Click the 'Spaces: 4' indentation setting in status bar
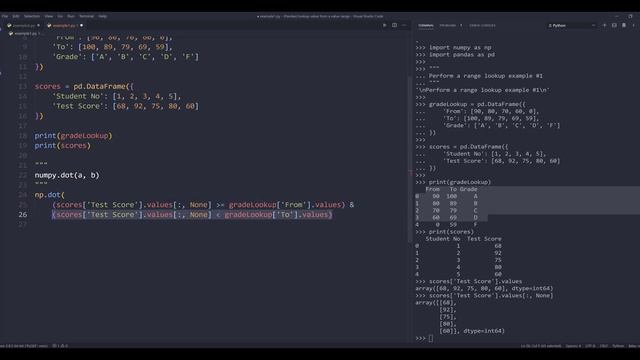 tap(573, 346)
